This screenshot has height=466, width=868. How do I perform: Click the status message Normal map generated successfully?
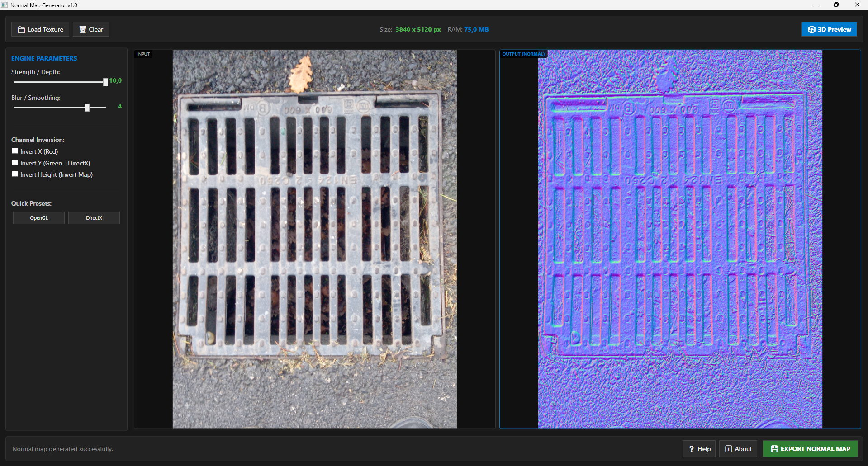(62, 449)
